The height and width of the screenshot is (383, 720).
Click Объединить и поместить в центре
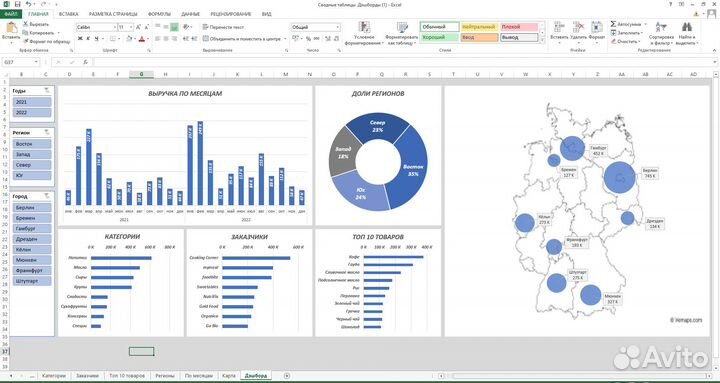click(x=242, y=39)
